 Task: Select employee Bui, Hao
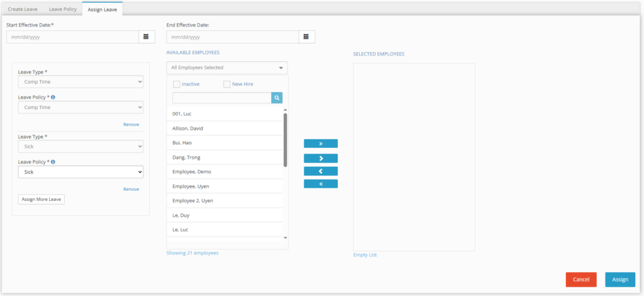(225, 143)
